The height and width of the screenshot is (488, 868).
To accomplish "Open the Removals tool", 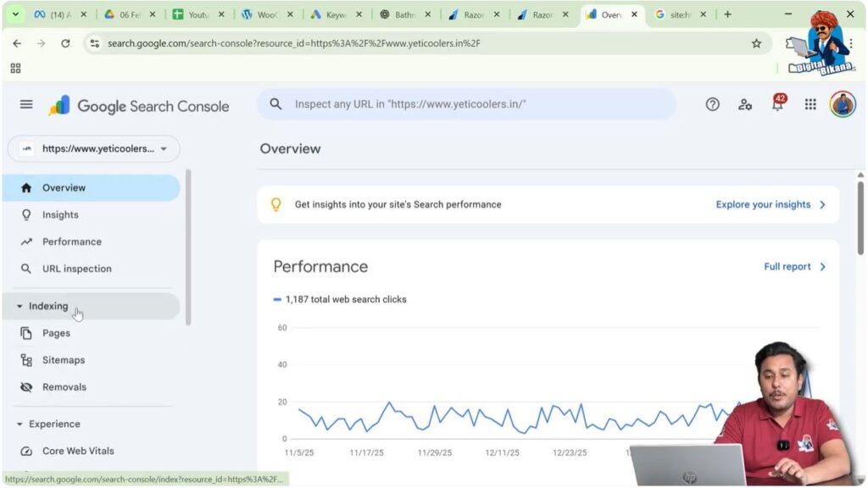I will click(x=92, y=387).
